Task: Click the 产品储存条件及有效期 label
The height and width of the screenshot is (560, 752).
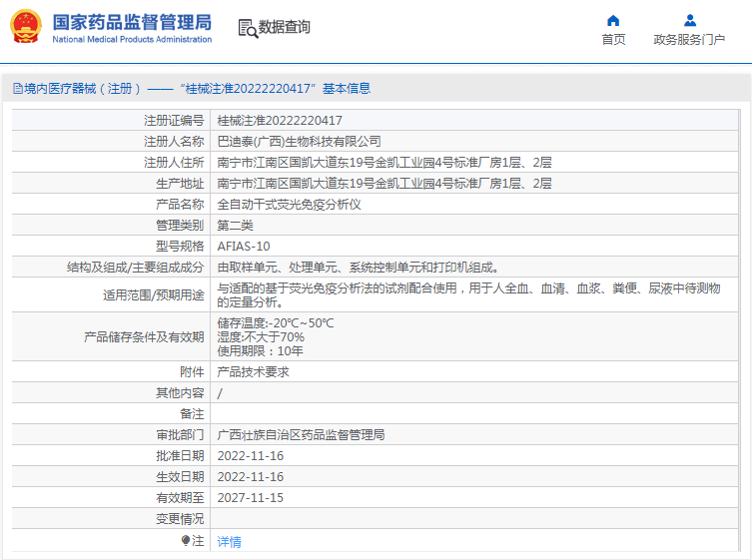Action: (x=144, y=337)
